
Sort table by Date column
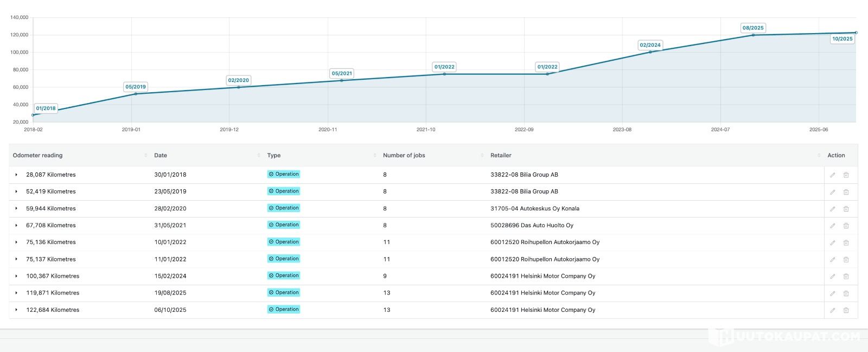pos(161,155)
